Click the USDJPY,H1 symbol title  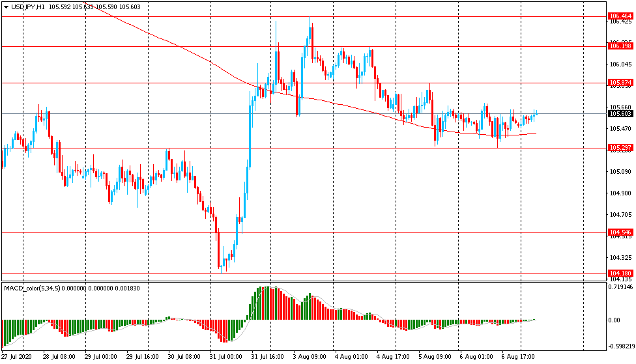28,7
